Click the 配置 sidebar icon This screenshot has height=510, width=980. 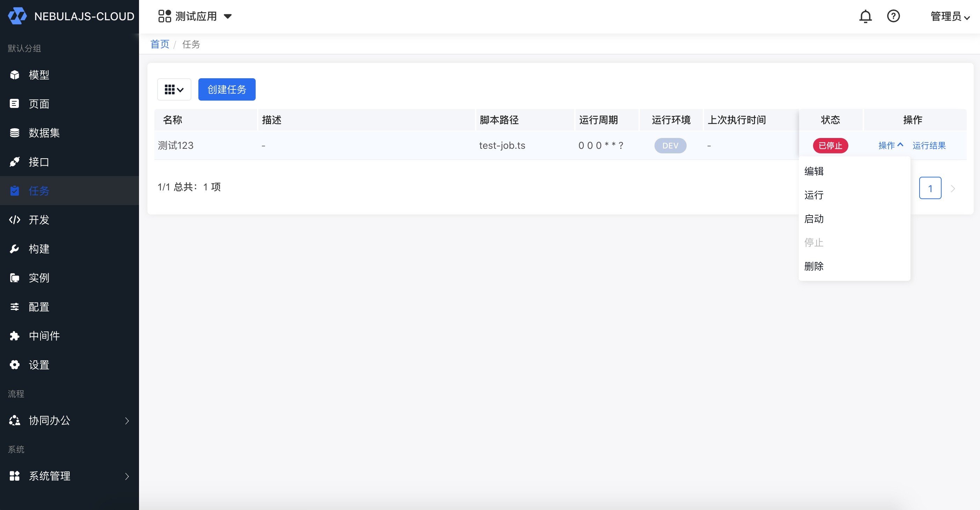coord(14,306)
